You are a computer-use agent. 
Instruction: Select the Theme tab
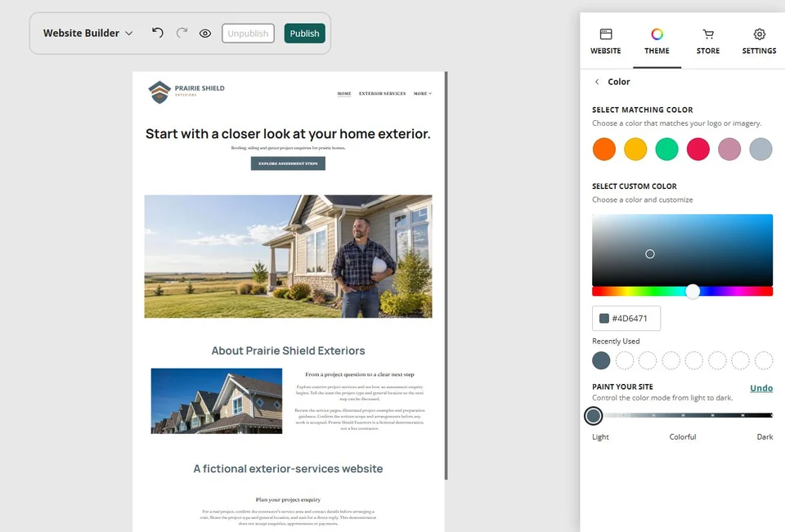pyautogui.click(x=657, y=42)
